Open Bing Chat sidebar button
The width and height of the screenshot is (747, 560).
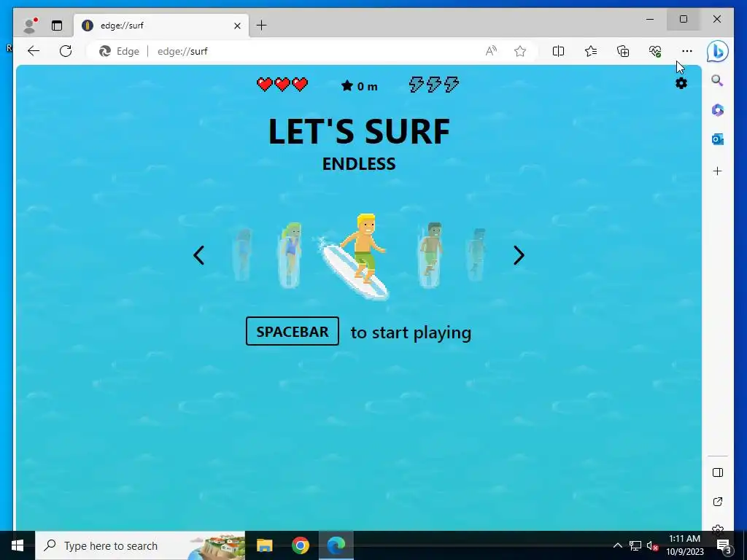pyautogui.click(x=718, y=52)
